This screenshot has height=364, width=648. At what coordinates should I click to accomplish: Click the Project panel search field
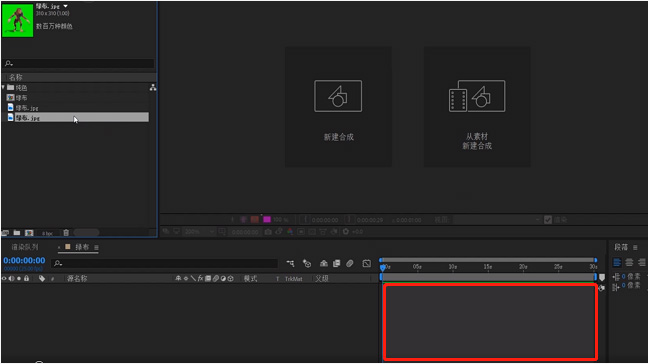pyautogui.click(x=79, y=63)
